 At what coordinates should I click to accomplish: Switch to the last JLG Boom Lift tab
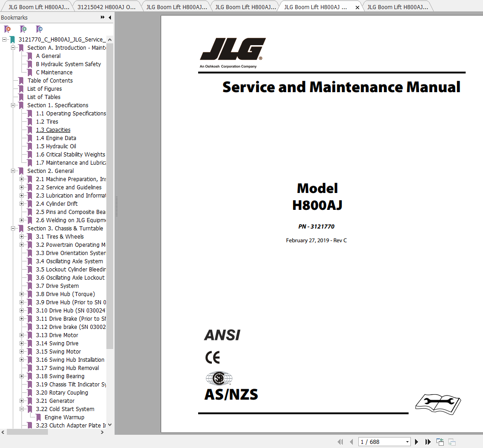tap(397, 7)
